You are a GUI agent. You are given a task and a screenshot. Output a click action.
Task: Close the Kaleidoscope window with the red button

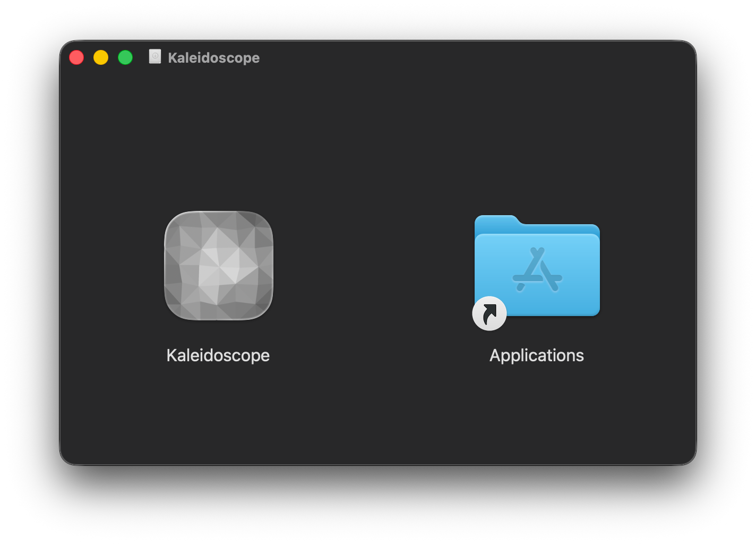pyautogui.click(x=76, y=57)
